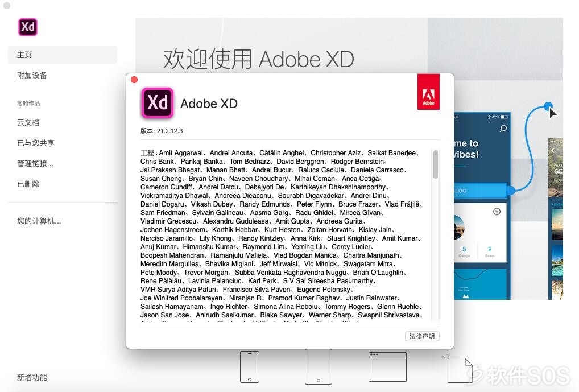Click the name Joe Winifred Poobalarayen

181,298
